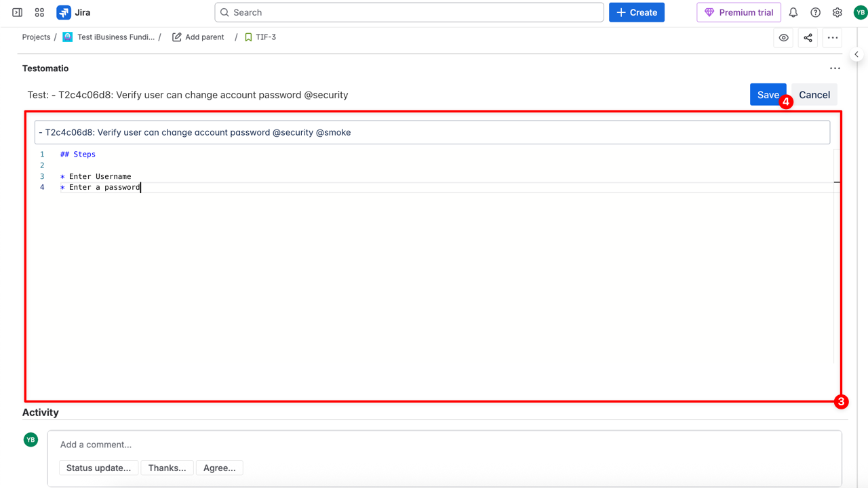Image resolution: width=868 pixels, height=488 pixels.
Task: Open Projects breadcrumb link
Action: 36,37
